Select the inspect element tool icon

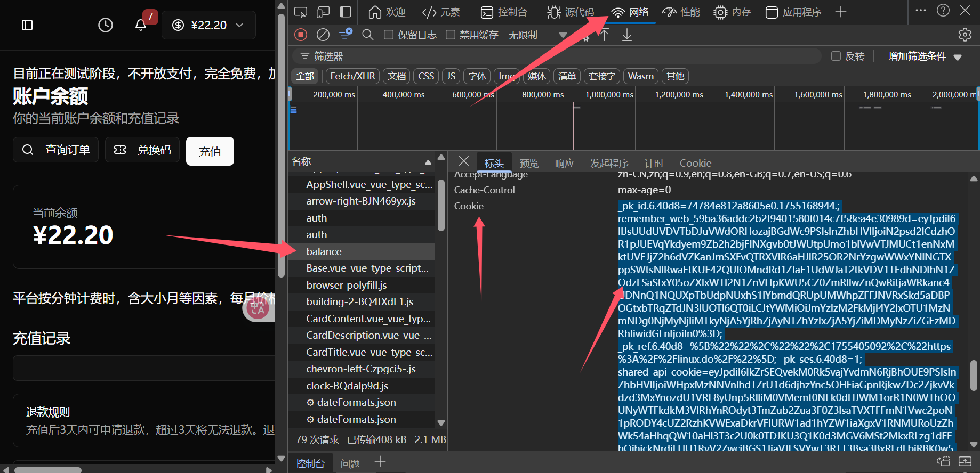[301, 12]
